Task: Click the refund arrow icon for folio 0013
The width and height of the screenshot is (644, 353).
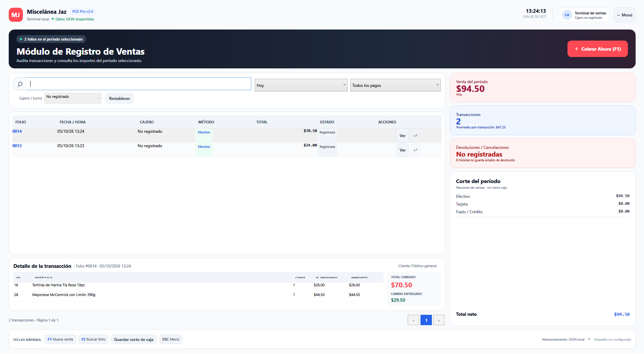Action: [415, 150]
